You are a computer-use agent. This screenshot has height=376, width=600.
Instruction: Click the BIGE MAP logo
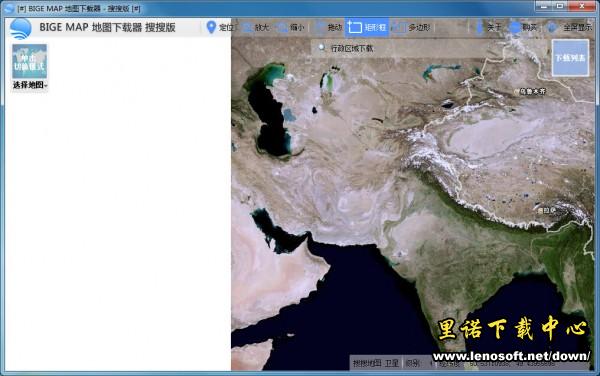click(x=20, y=28)
